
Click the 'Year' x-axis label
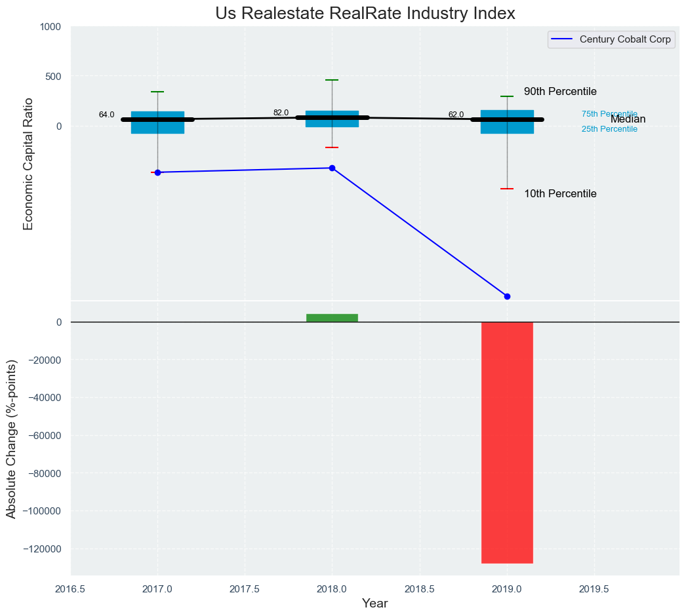(375, 604)
